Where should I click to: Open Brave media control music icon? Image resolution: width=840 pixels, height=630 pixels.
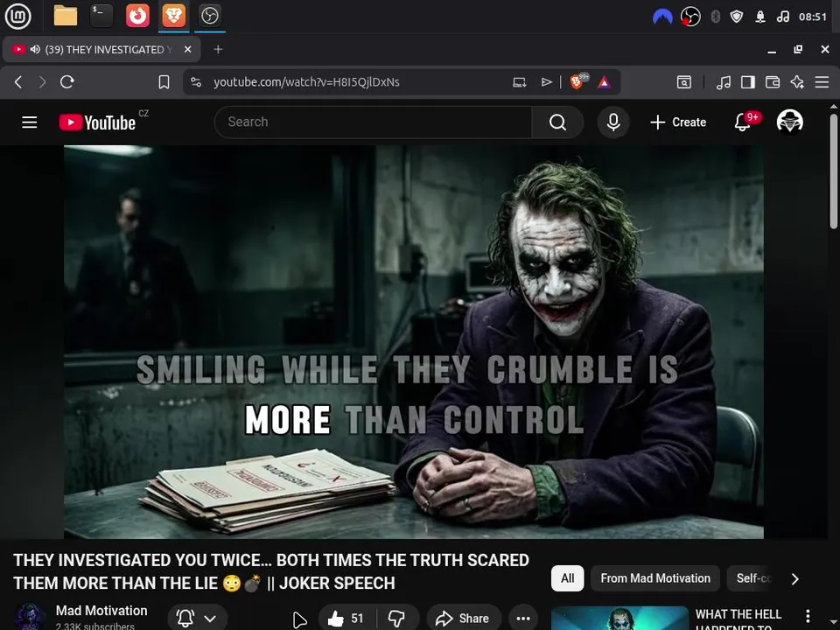click(724, 82)
